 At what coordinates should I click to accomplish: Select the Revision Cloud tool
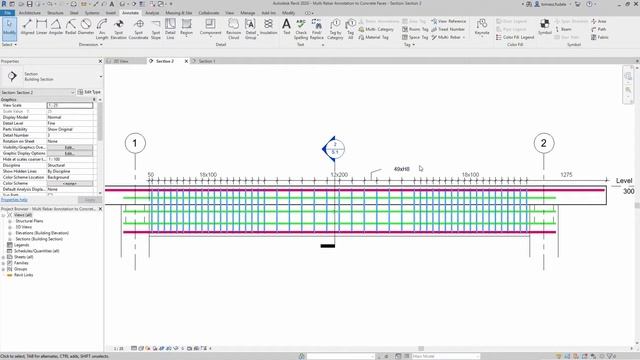233,29
